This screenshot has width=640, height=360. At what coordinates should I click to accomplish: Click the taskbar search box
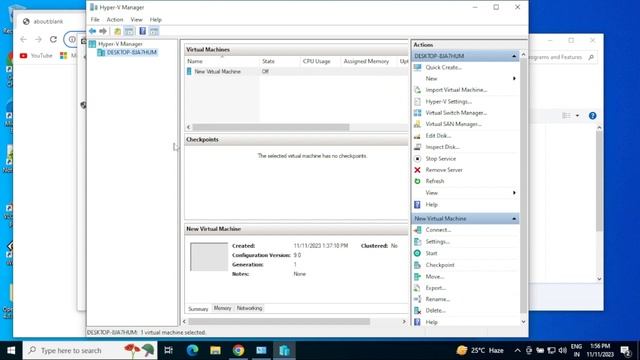pos(90,350)
